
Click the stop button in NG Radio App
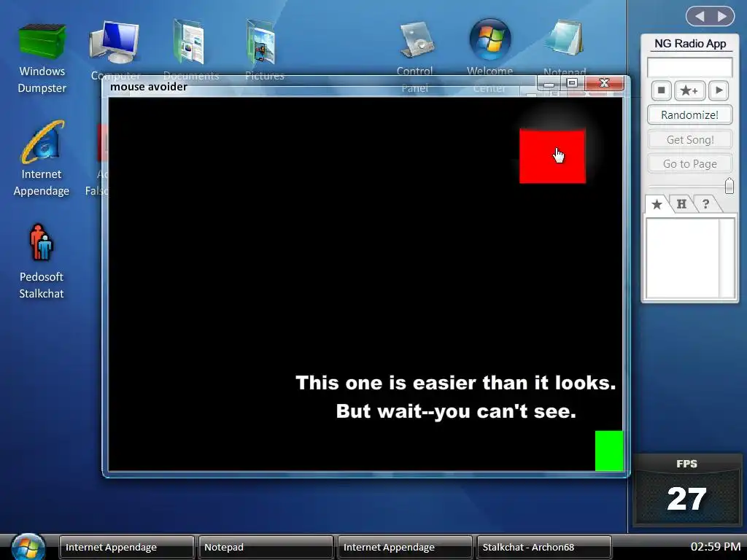[661, 90]
